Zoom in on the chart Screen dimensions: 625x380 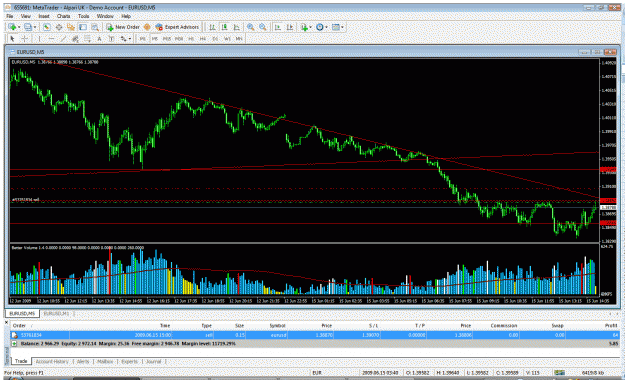click(250, 27)
